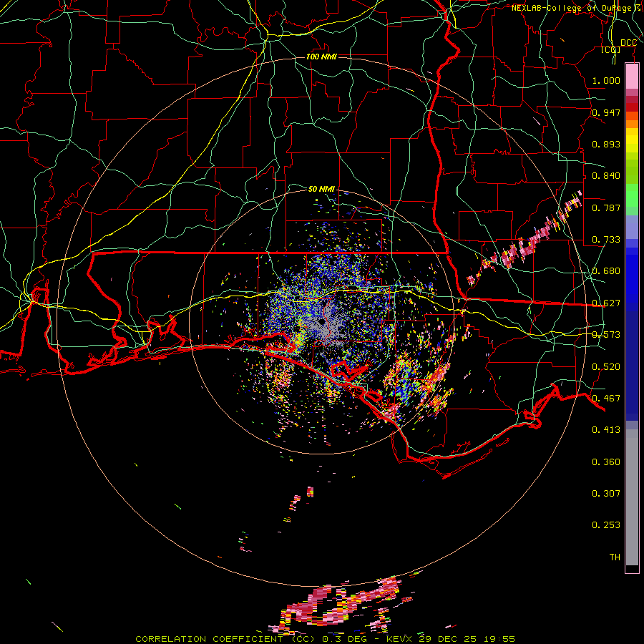Click the 0.680 color scale value
Screen dimensions: 644x644
click(606, 271)
